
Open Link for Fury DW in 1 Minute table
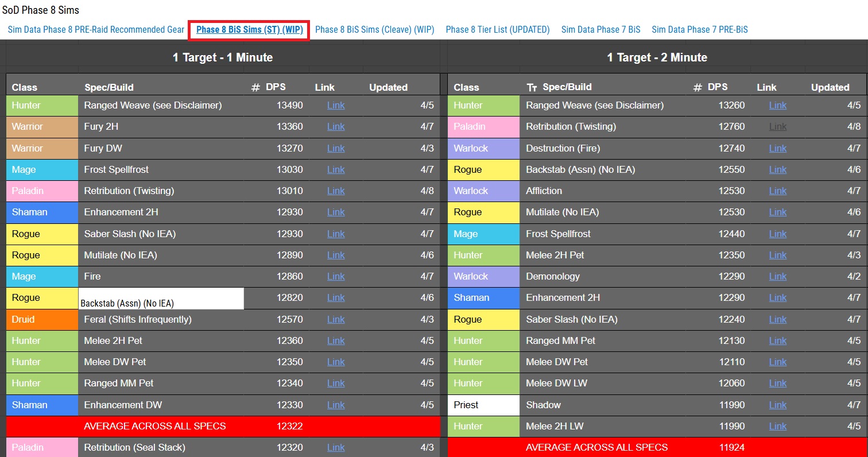coord(336,148)
